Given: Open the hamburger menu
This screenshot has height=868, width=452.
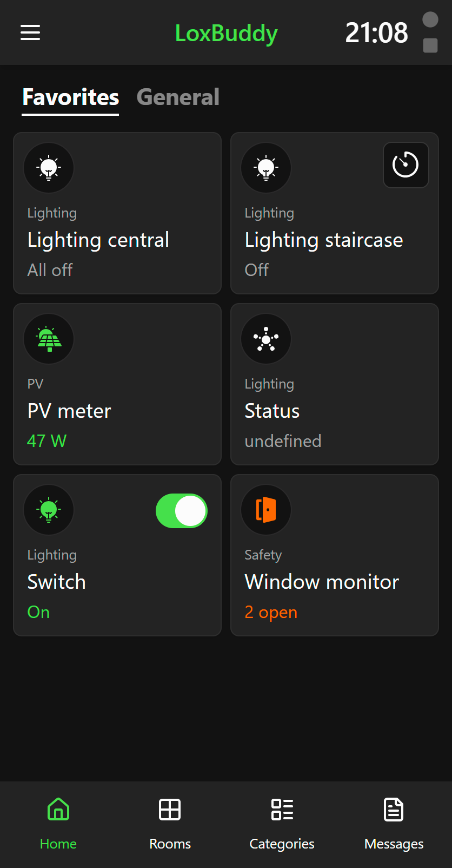Looking at the screenshot, I should tap(30, 32).
